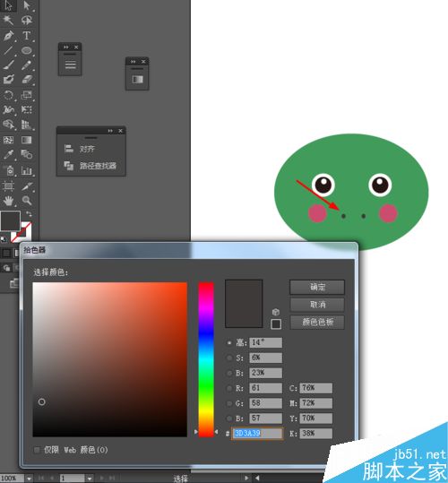Image resolution: width=448 pixels, height=483 pixels.
Task: Select the Free Transform tool
Action: 27,109
